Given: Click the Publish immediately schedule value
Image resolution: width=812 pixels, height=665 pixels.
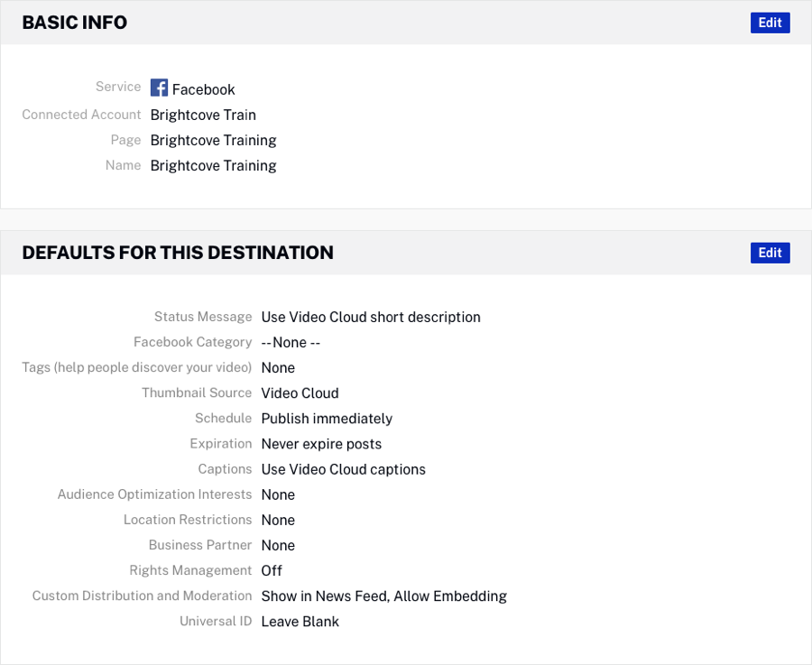Looking at the screenshot, I should pyautogui.click(x=327, y=419).
